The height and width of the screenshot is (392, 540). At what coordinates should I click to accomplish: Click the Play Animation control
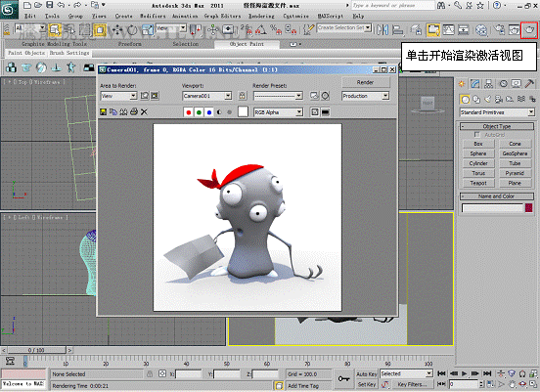(465, 373)
